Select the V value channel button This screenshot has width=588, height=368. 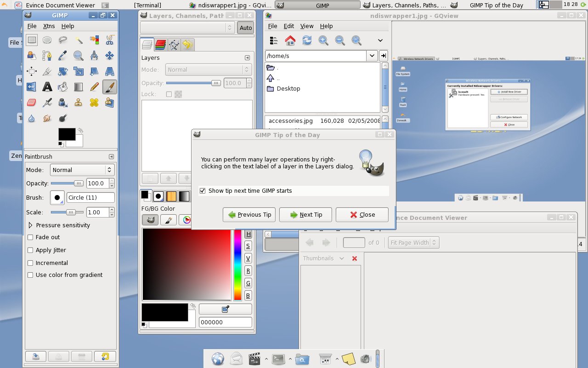248,259
